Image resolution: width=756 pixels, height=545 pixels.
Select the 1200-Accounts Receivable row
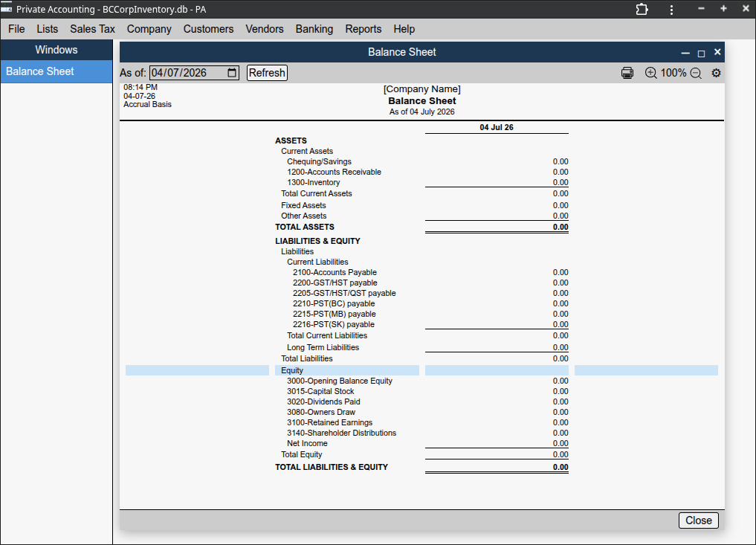422,172
